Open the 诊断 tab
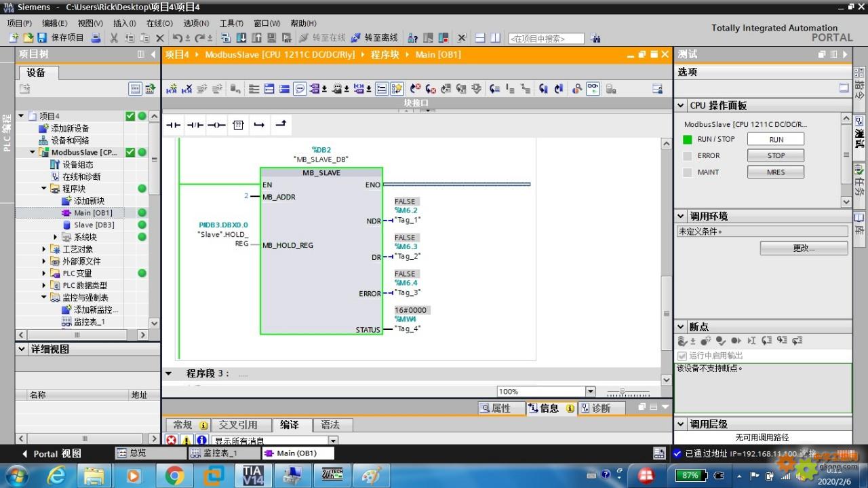Viewport: 868px width, 488px height. (601, 408)
